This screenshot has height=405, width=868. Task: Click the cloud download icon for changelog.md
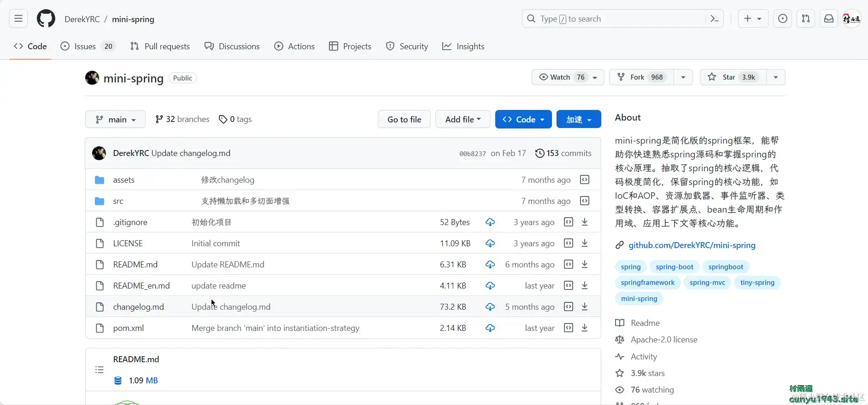pyautogui.click(x=490, y=307)
